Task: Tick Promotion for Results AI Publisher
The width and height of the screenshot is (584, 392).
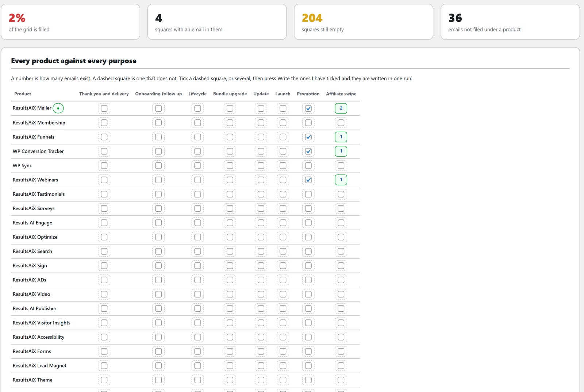Action: (x=308, y=308)
